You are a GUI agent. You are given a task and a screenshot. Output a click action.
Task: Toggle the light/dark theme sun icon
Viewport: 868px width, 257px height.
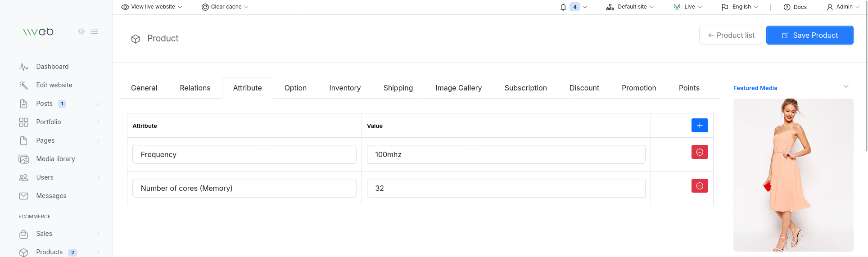point(81,32)
